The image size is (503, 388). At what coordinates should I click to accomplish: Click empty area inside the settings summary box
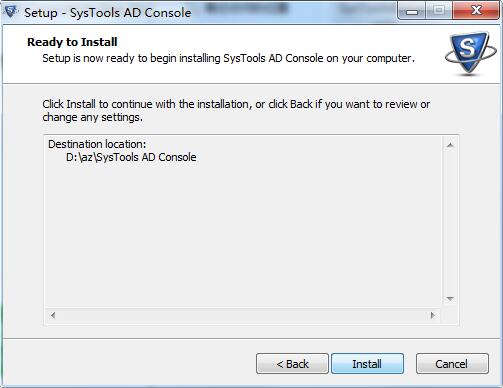[x=243, y=233]
